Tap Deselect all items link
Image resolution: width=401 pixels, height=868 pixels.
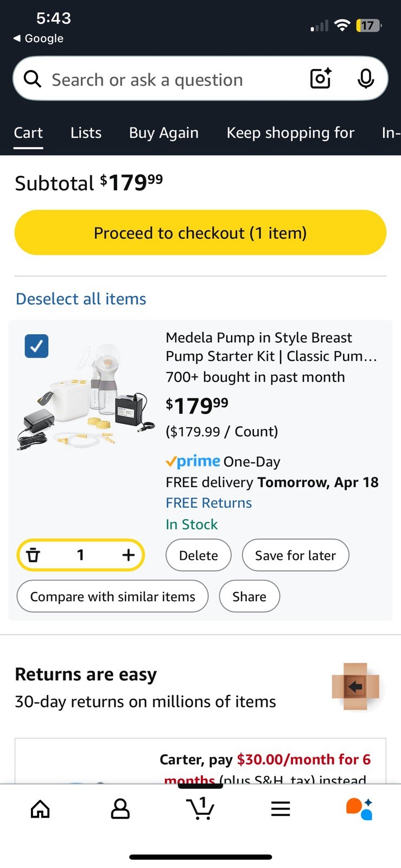tap(81, 299)
